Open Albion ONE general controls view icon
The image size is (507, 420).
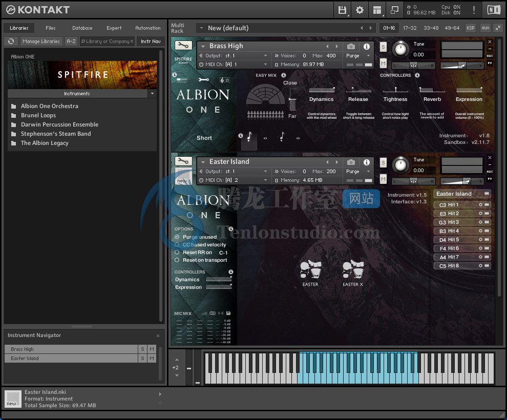click(203, 80)
